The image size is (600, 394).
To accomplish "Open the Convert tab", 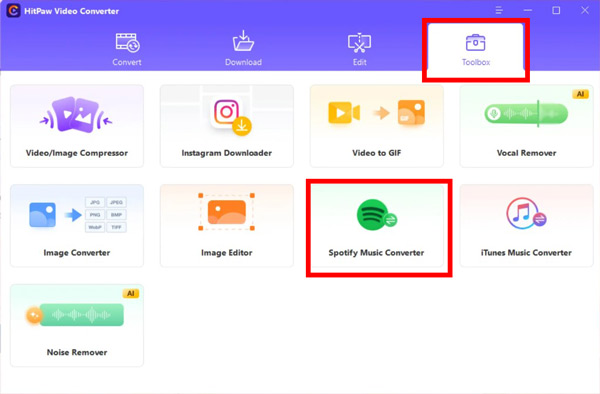I will (127, 50).
